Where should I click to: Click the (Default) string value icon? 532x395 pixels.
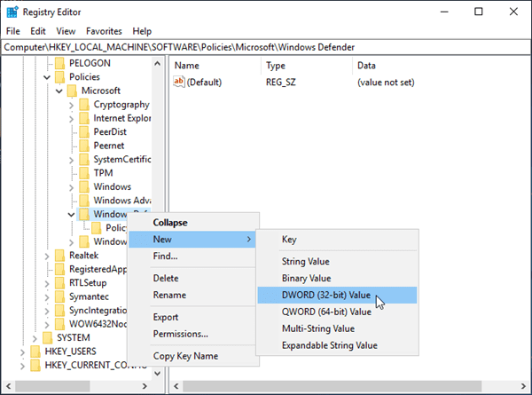click(x=179, y=82)
